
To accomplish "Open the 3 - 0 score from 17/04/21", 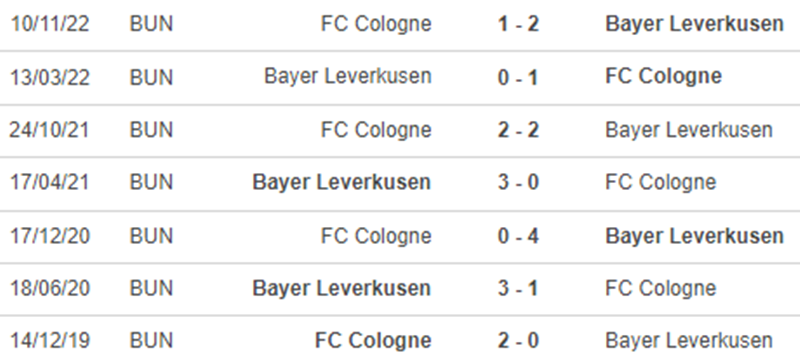I will point(518,183).
